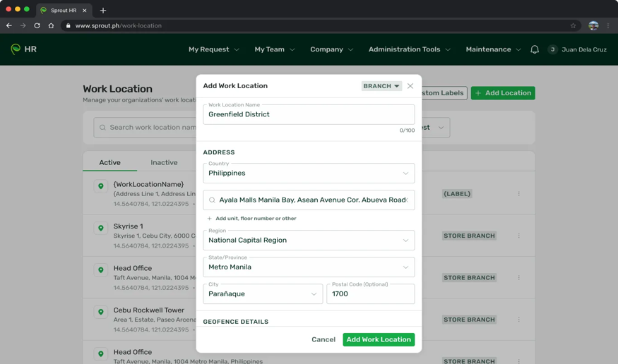Click the browser address bar
Image resolution: width=618 pixels, height=364 pixels.
(x=319, y=25)
